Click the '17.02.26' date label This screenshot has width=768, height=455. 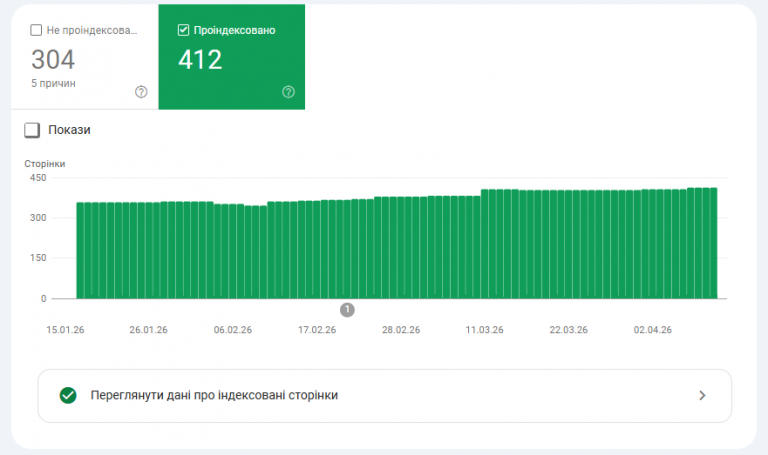tap(317, 330)
